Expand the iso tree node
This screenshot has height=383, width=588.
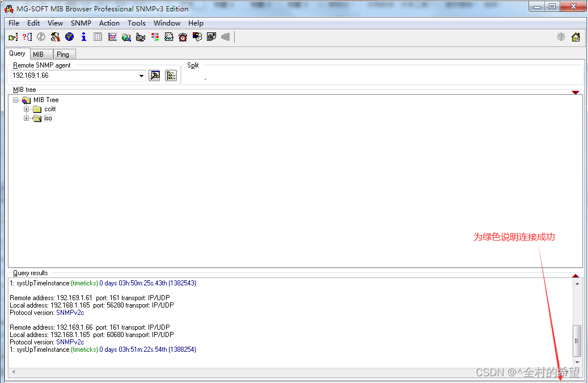click(26, 118)
